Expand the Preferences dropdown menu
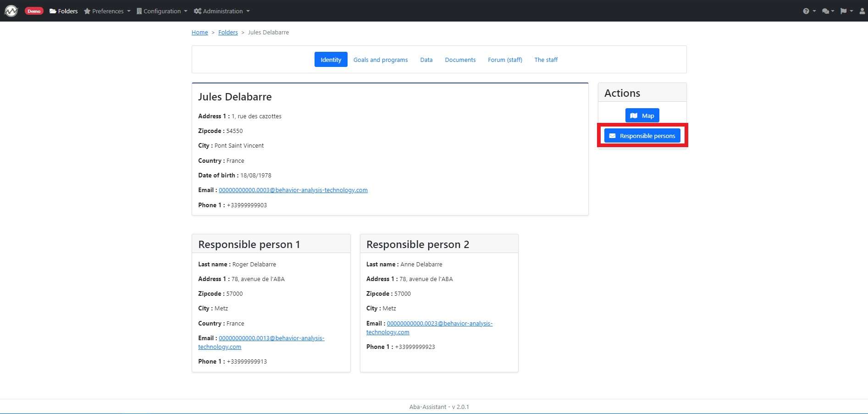This screenshot has width=868, height=414. coord(107,11)
